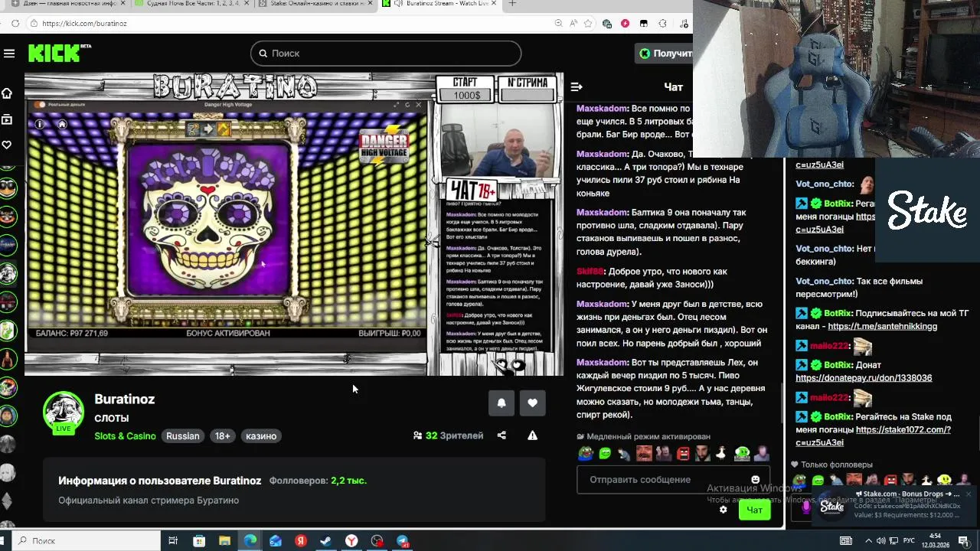
Task: Open the following heart icon in sidebar
Action: tap(7, 145)
